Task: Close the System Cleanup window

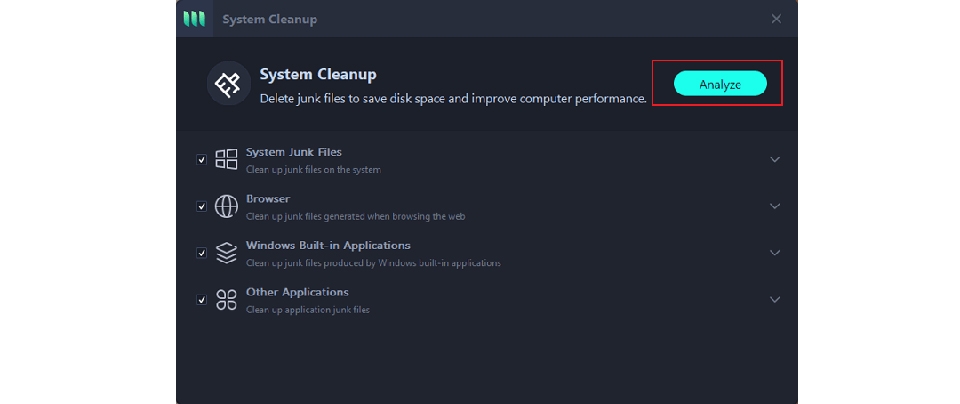Action: pos(776,19)
